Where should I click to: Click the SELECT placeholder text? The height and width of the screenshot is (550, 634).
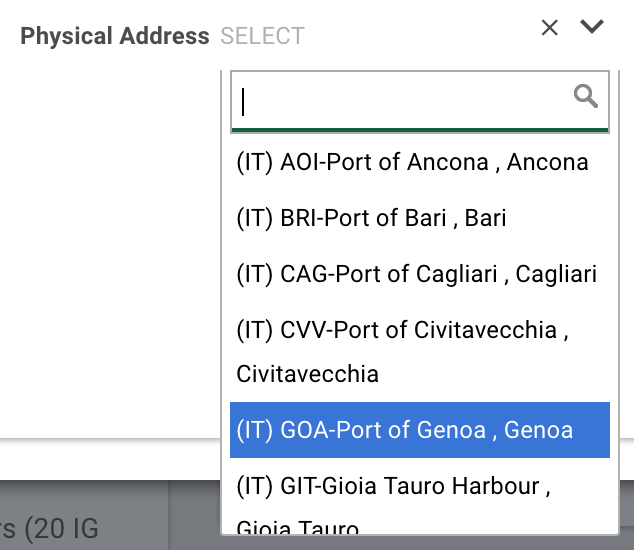[x=262, y=37]
